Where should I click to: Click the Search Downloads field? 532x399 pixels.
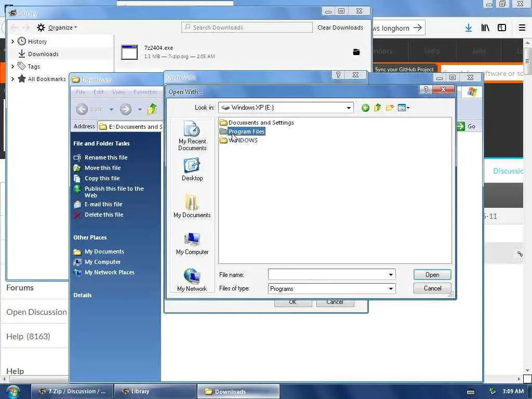pyautogui.click(x=247, y=28)
